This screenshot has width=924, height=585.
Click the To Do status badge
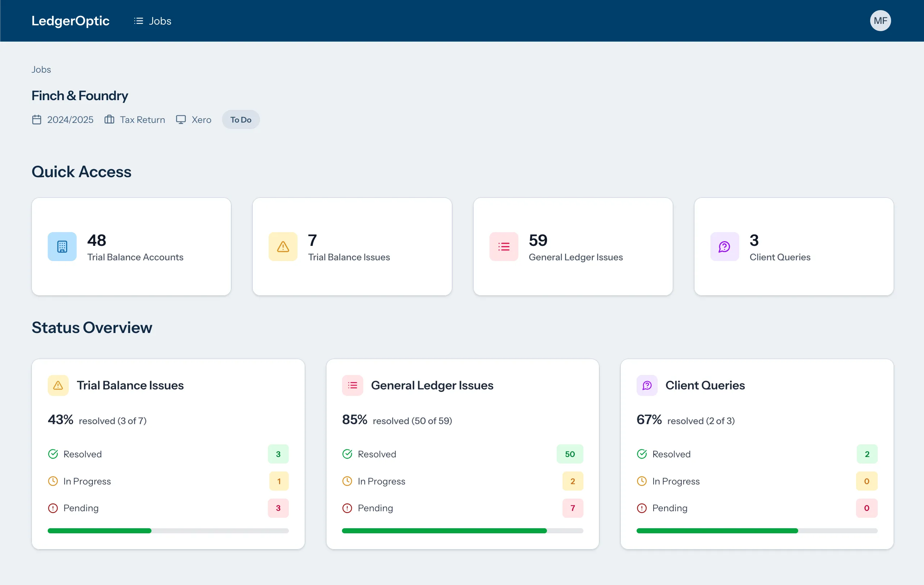pos(241,120)
